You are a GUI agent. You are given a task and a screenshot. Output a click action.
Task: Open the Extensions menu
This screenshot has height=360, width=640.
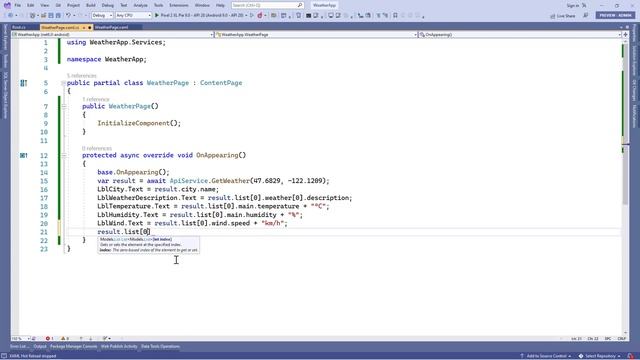click(x=179, y=5)
